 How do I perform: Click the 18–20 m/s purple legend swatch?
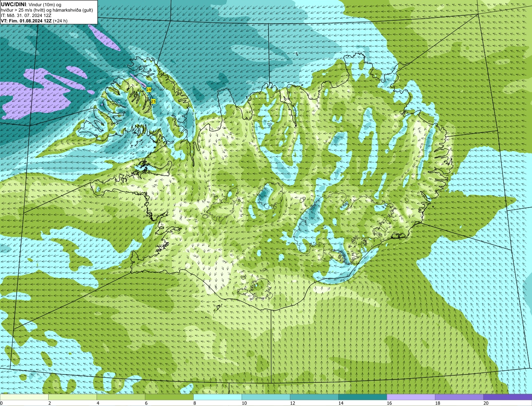(x=459, y=397)
